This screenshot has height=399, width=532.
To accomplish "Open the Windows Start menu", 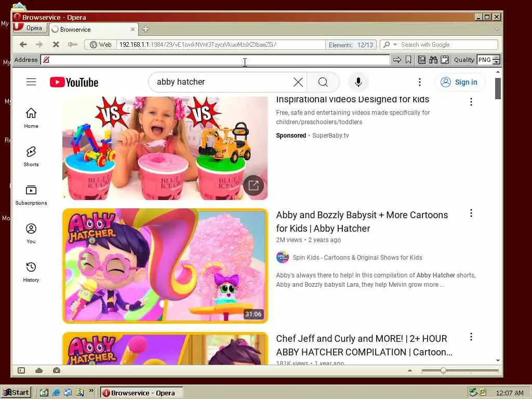I will 16,393.
